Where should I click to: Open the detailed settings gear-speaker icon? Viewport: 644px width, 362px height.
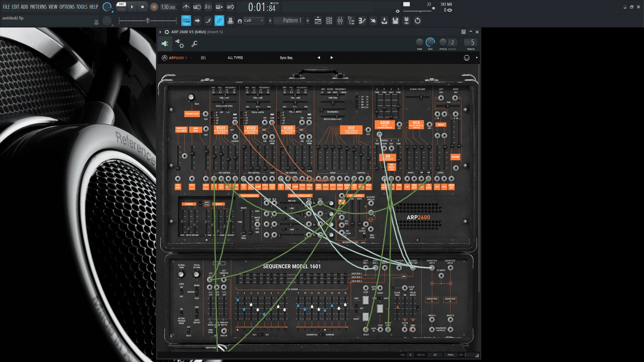click(x=179, y=44)
